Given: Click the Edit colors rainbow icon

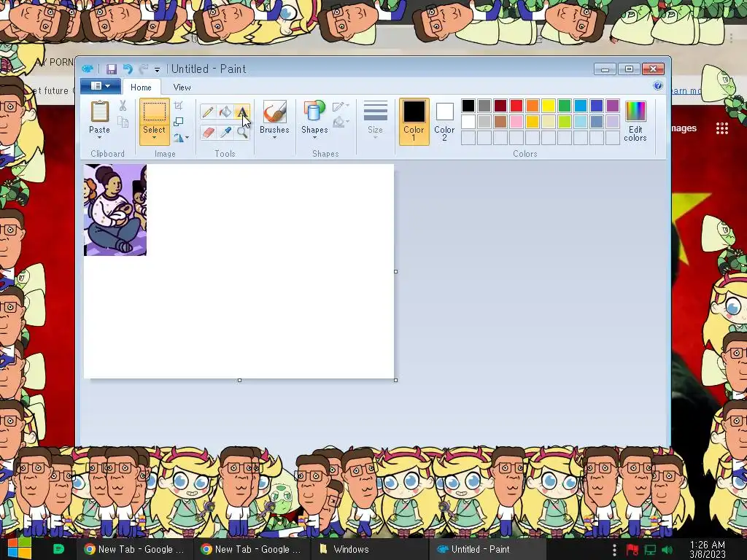Looking at the screenshot, I should click(635, 112).
